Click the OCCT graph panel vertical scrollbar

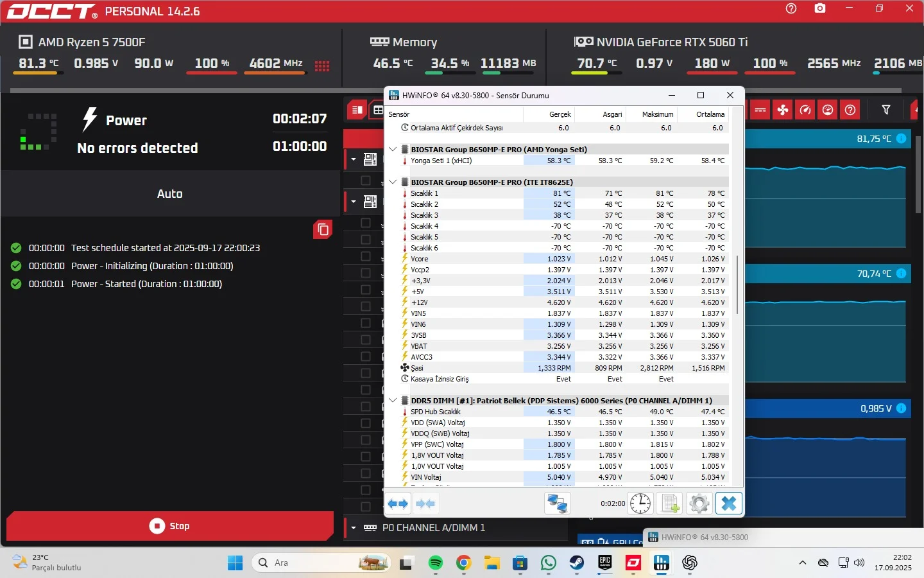tap(918, 173)
